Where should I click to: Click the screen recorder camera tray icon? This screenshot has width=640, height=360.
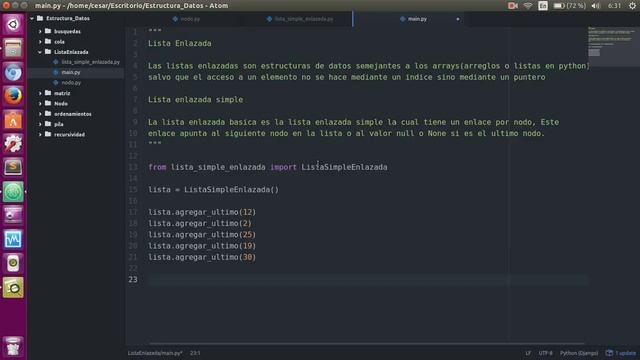[x=513, y=6]
